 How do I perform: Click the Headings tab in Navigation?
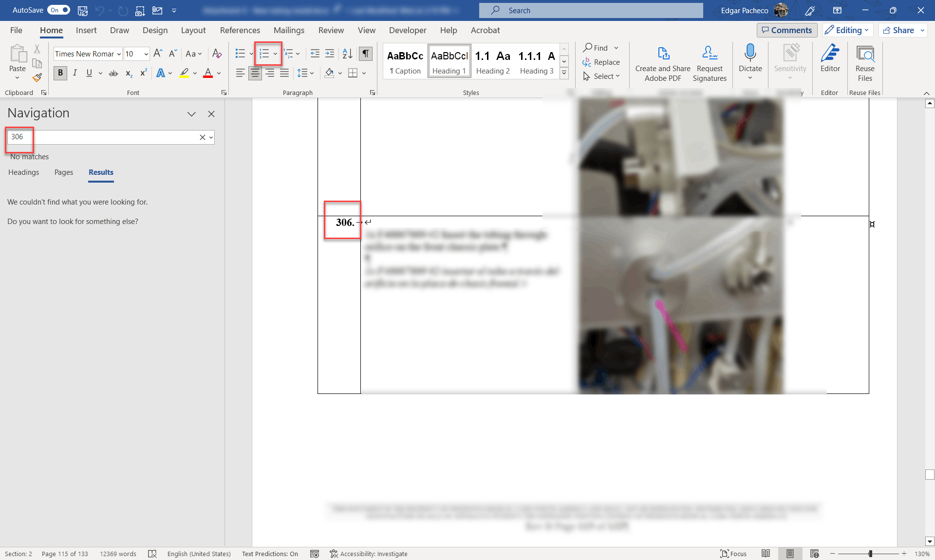pyautogui.click(x=23, y=172)
